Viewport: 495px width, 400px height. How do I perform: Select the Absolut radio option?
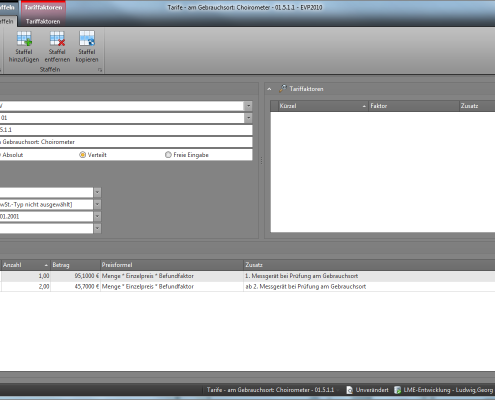click(x=11, y=155)
